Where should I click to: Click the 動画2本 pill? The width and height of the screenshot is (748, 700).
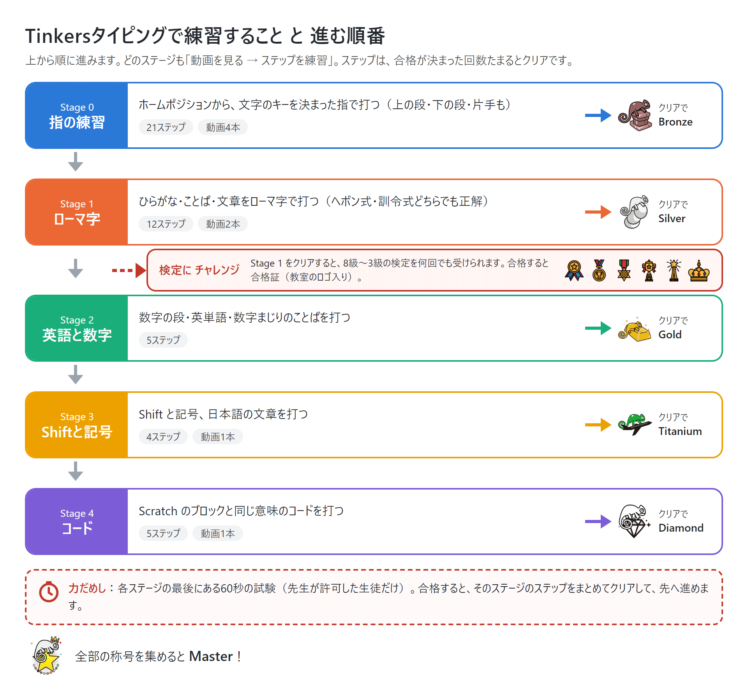tap(223, 224)
